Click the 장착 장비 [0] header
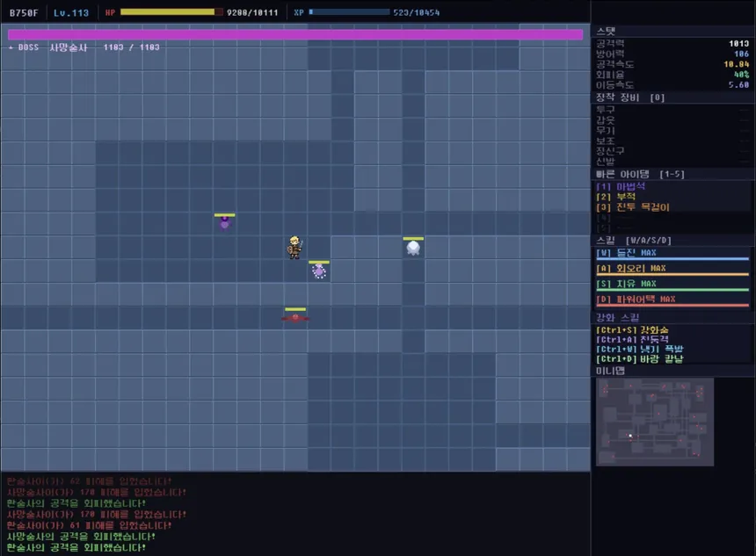The image size is (756, 556). pos(630,97)
